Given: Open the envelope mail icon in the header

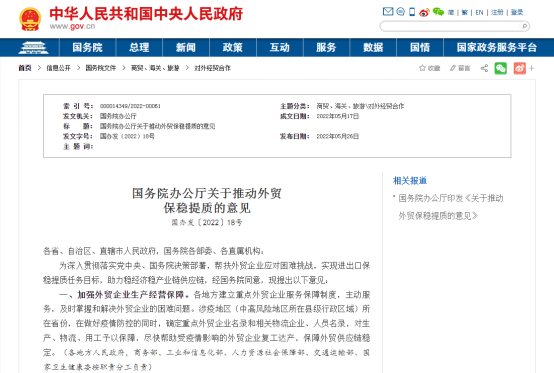Looking at the screenshot, I should tap(388, 12).
